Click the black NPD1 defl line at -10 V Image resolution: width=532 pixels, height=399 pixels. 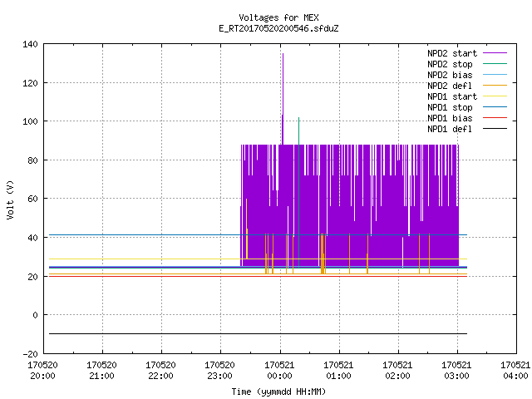click(258, 334)
